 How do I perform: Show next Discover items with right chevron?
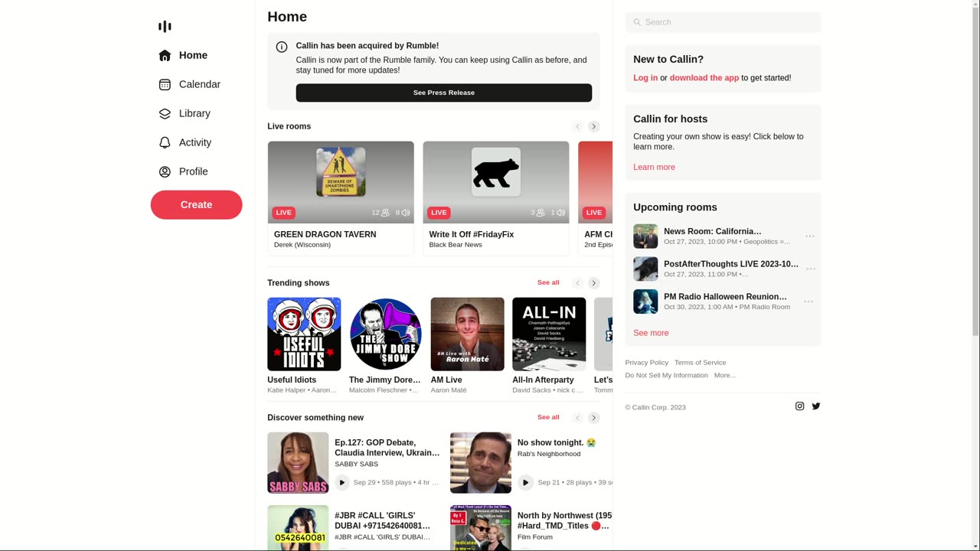click(x=593, y=418)
